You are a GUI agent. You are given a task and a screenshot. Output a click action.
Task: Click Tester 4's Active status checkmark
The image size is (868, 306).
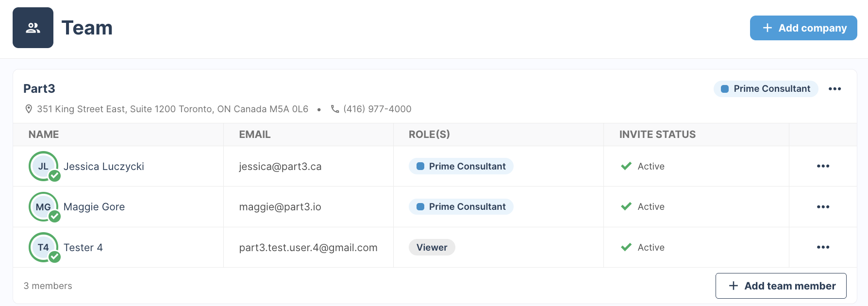tap(626, 247)
